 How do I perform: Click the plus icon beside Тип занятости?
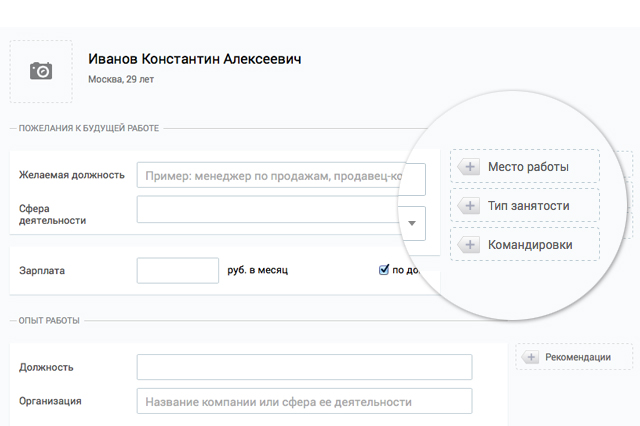pos(468,205)
